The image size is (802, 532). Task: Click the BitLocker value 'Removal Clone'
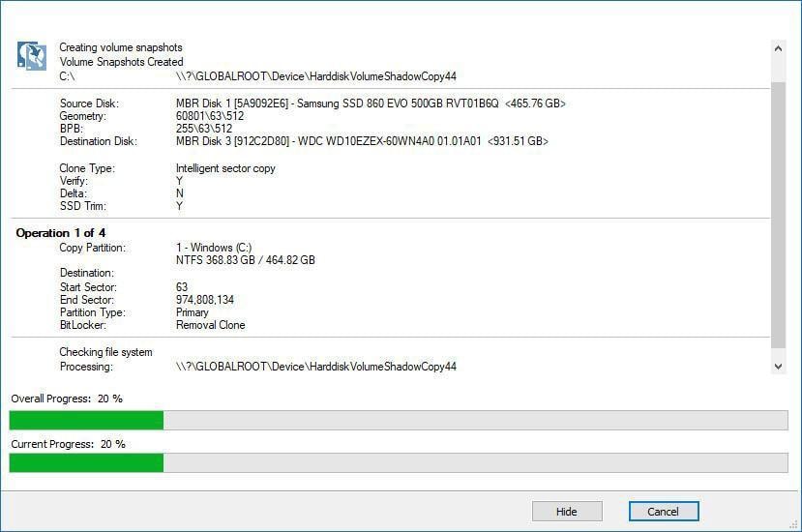[210, 325]
